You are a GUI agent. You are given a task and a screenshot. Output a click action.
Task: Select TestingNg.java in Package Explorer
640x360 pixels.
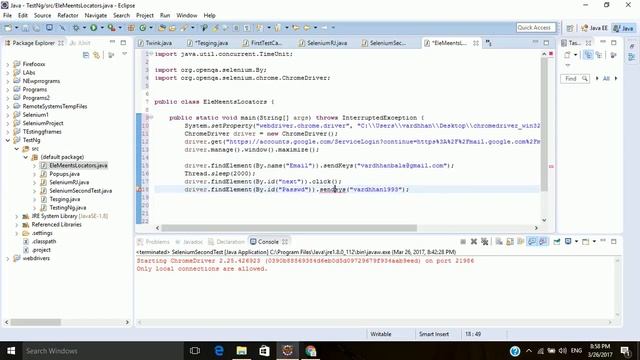[67, 208]
